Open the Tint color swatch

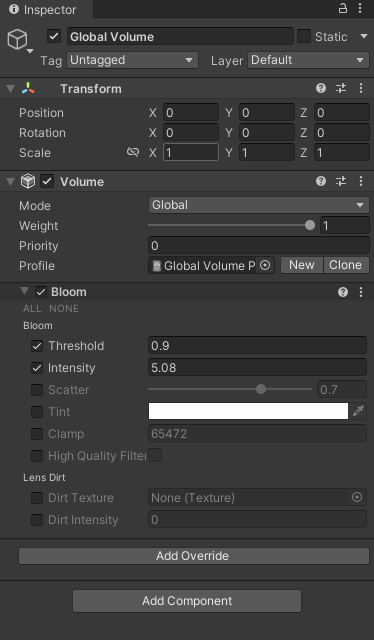pyautogui.click(x=248, y=411)
